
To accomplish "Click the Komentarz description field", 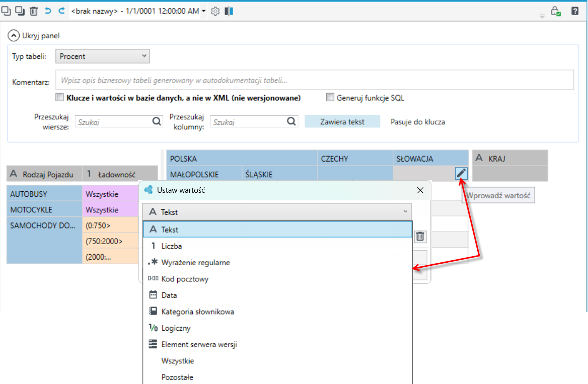I will (x=315, y=80).
